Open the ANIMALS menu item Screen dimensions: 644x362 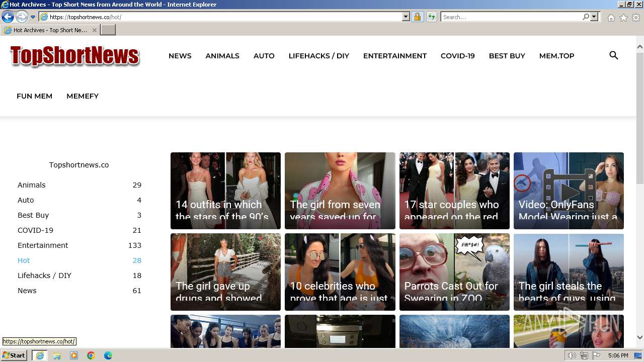pyautogui.click(x=222, y=56)
